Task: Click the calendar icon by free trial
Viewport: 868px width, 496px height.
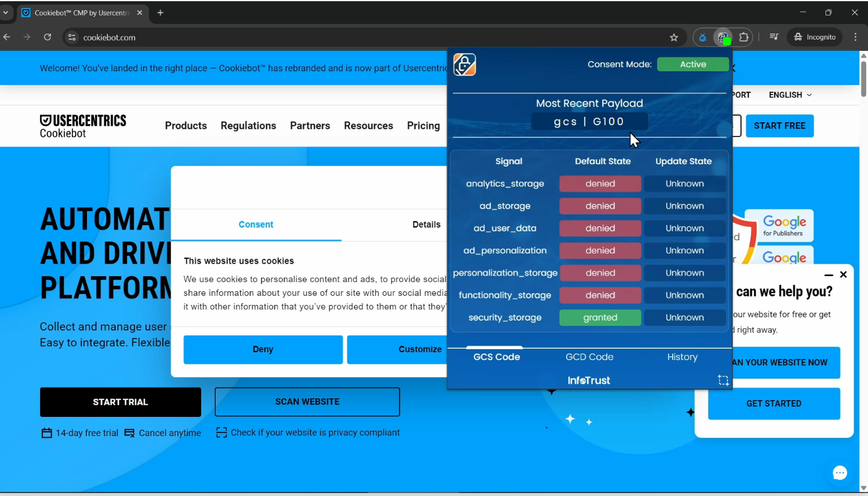Action: 47,433
